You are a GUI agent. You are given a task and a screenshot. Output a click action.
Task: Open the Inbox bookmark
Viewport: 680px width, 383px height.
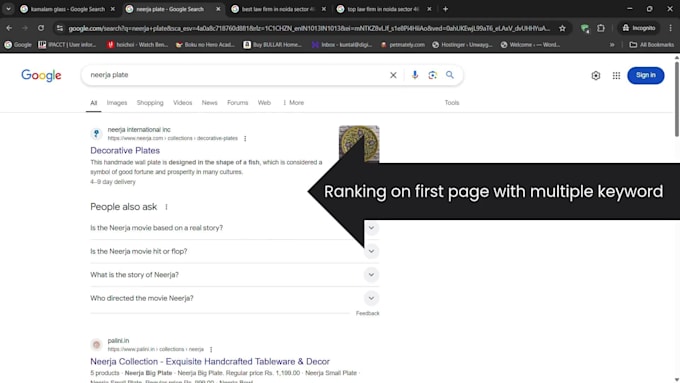click(x=342, y=45)
